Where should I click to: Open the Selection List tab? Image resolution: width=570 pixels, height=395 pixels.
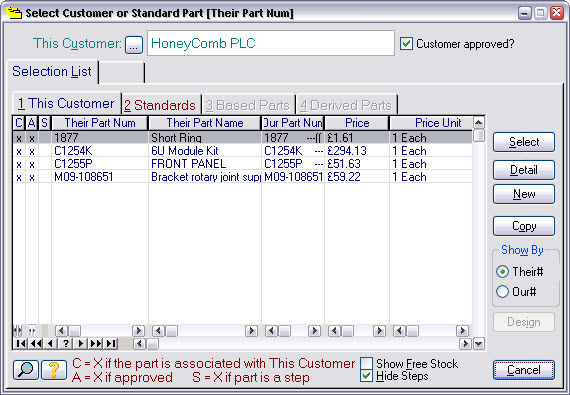[52, 72]
